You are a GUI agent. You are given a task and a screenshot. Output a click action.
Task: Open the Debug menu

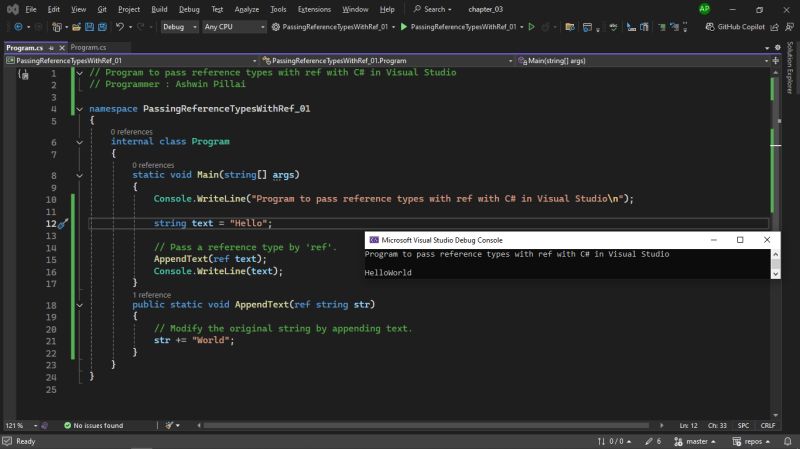coord(189,9)
